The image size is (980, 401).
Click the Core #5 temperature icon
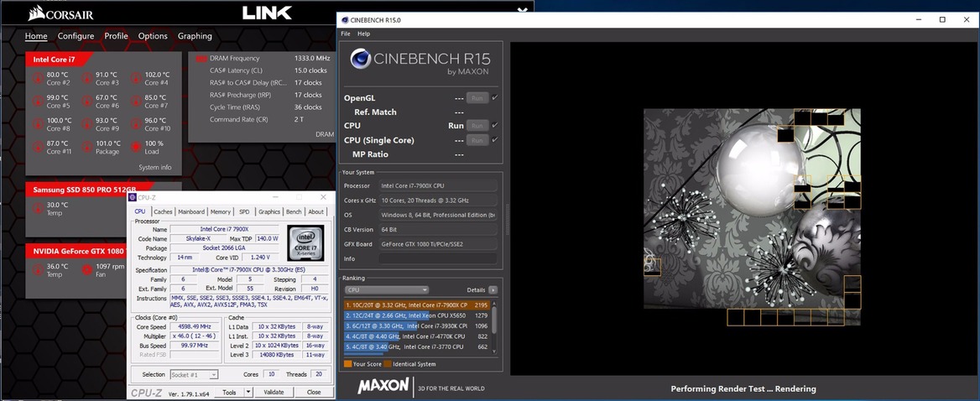coord(38,102)
